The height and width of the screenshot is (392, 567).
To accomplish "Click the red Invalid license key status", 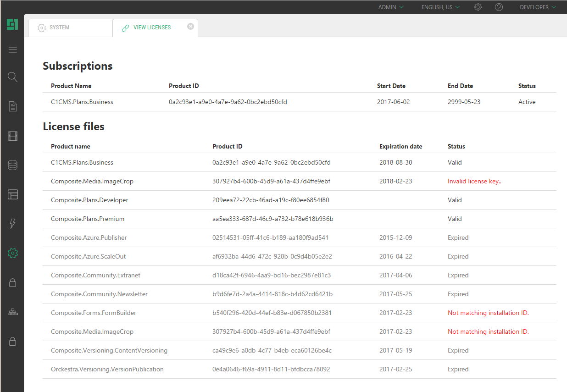I will tap(474, 182).
